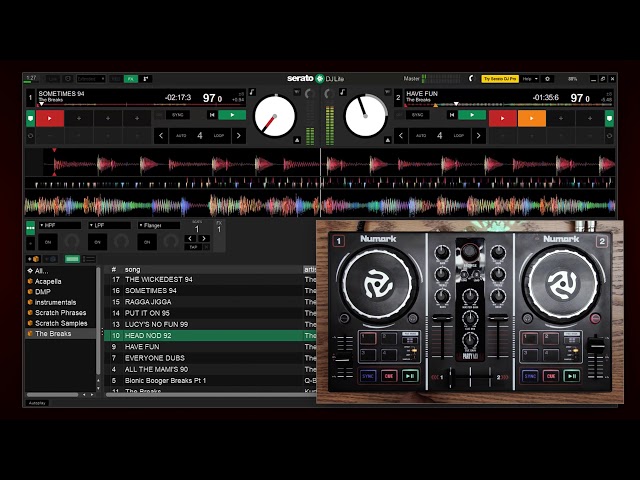Click the Try Serato DJ Pro button

point(500,79)
